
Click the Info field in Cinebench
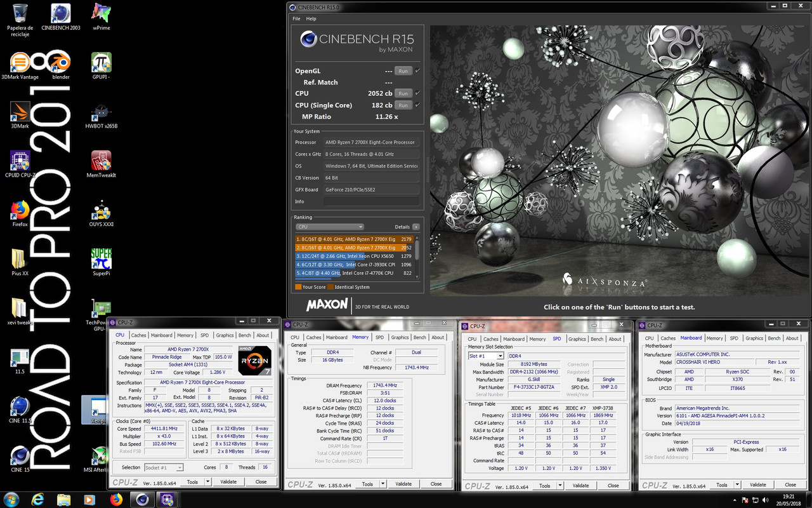(x=372, y=201)
